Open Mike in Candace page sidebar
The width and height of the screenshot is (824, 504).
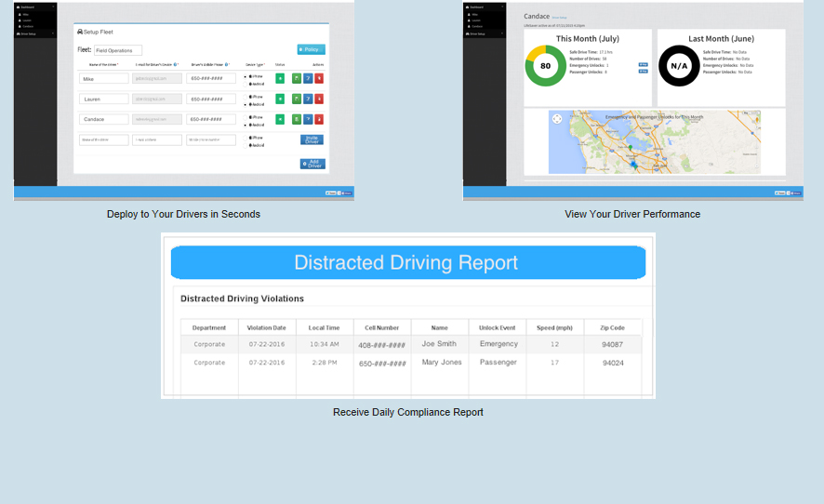[473, 14]
